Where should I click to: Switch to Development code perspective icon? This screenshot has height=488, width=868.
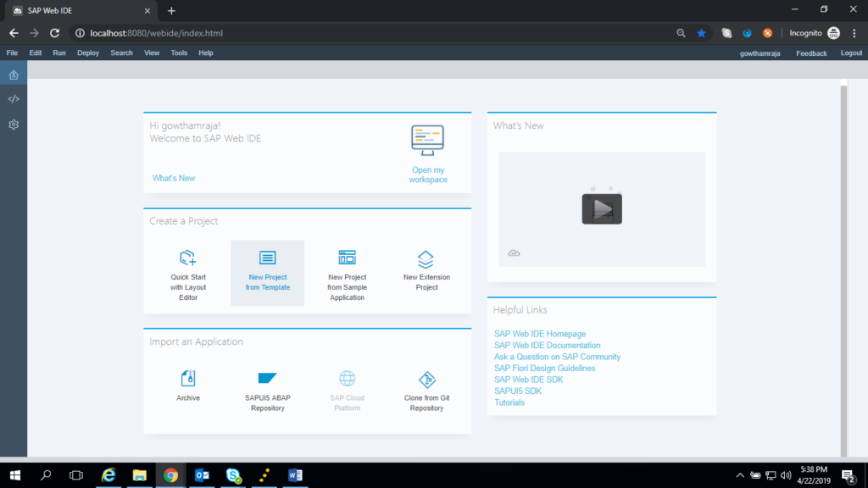pos(14,99)
